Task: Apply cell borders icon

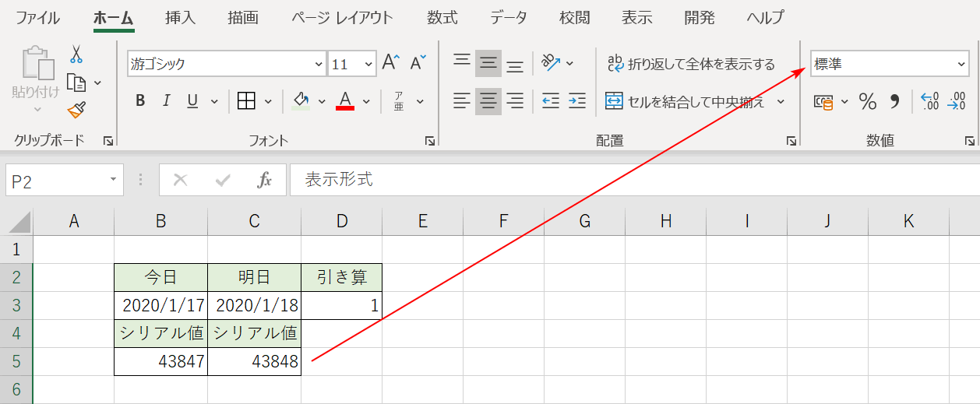Action: click(x=247, y=100)
